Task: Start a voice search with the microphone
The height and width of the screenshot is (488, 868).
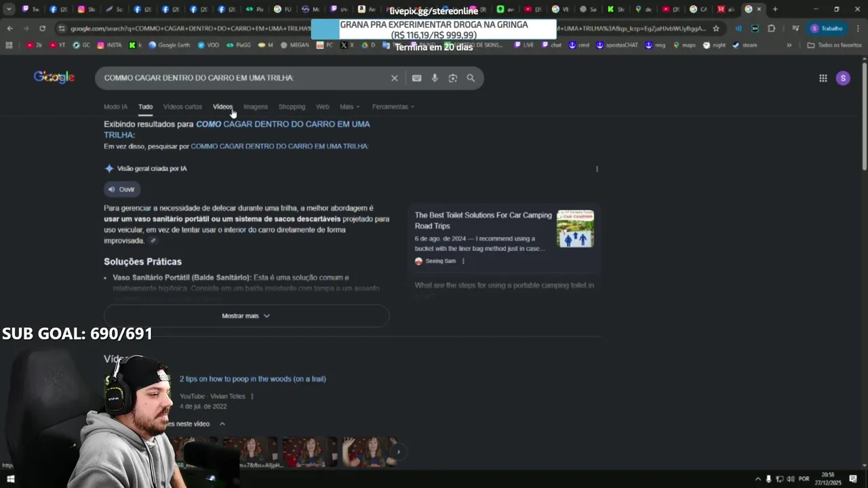Action: click(435, 78)
